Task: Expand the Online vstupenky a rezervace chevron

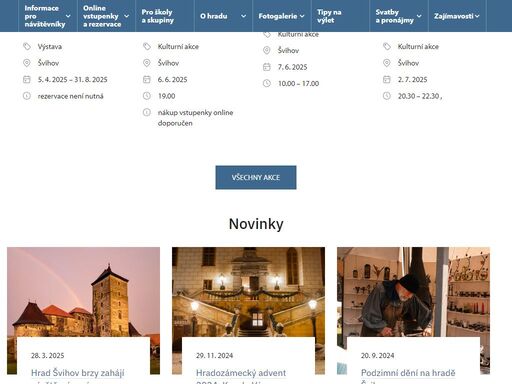Action: [127, 16]
